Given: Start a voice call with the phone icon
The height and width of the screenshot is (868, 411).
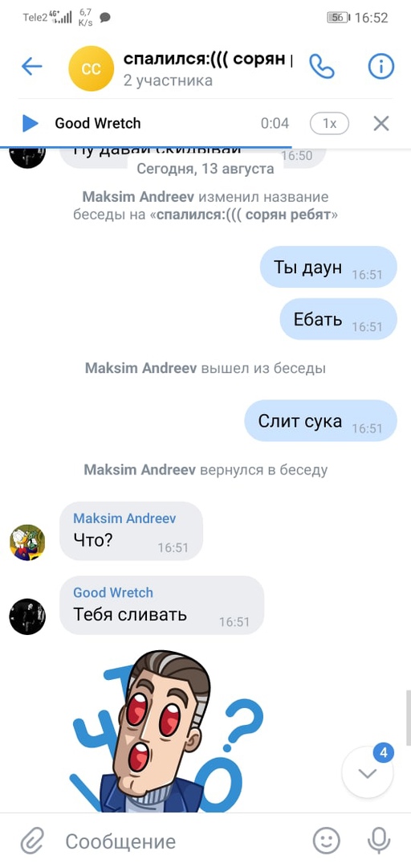Looking at the screenshot, I should pyautogui.click(x=321, y=67).
